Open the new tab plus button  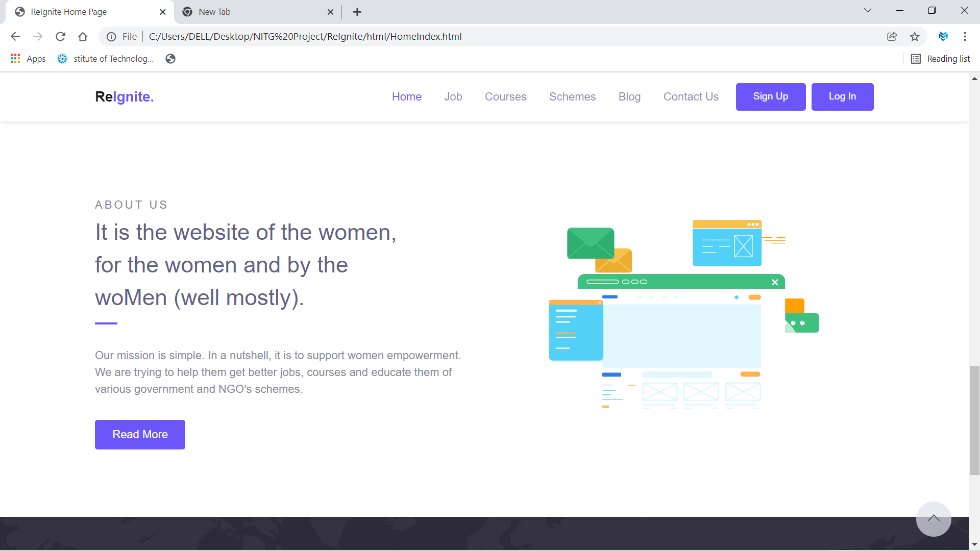[x=357, y=12]
